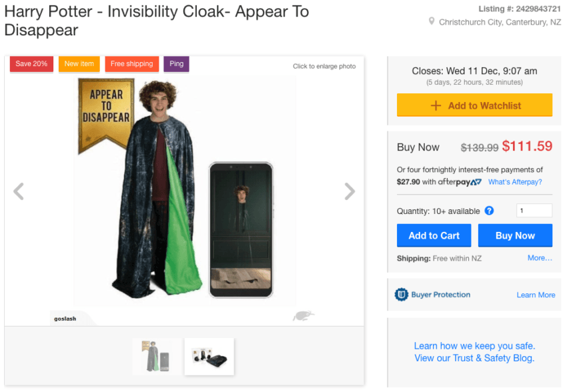Click the Free shipping tag

[131, 64]
